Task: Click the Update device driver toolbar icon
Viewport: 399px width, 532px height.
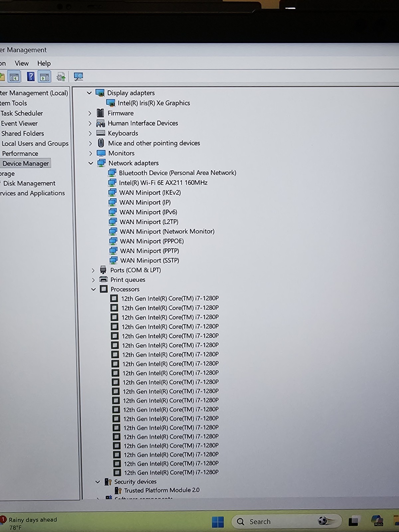Action: click(x=61, y=77)
